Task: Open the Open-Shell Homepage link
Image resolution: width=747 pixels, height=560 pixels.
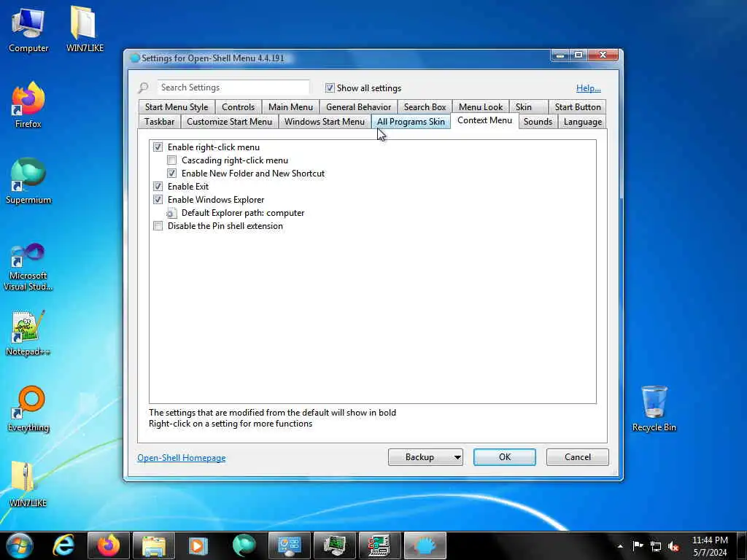Action: pos(182,458)
